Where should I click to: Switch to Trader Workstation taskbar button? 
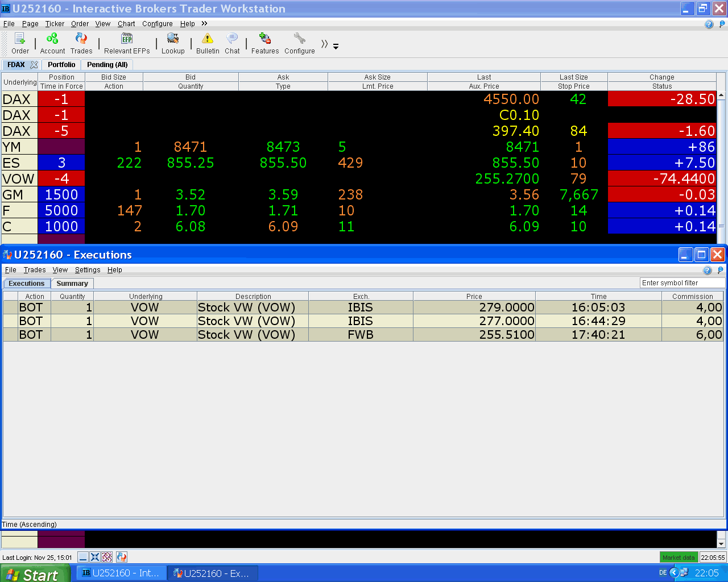tap(121, 573)
